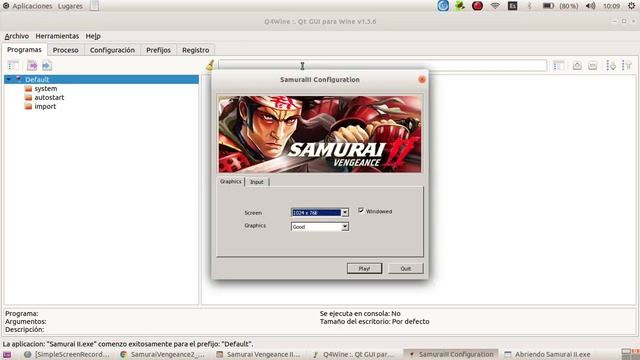Click the Quit button
This screenshot has width=640, height=360.
406,268
